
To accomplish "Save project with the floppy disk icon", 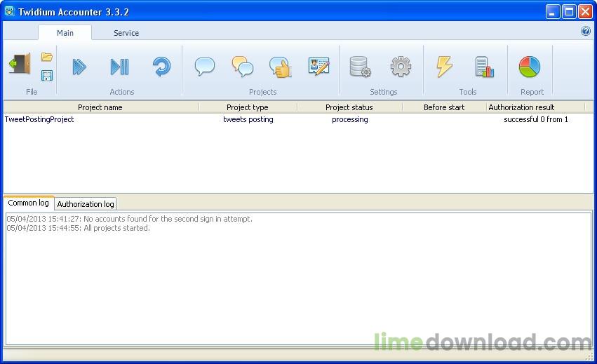I will tap(47, 75).
